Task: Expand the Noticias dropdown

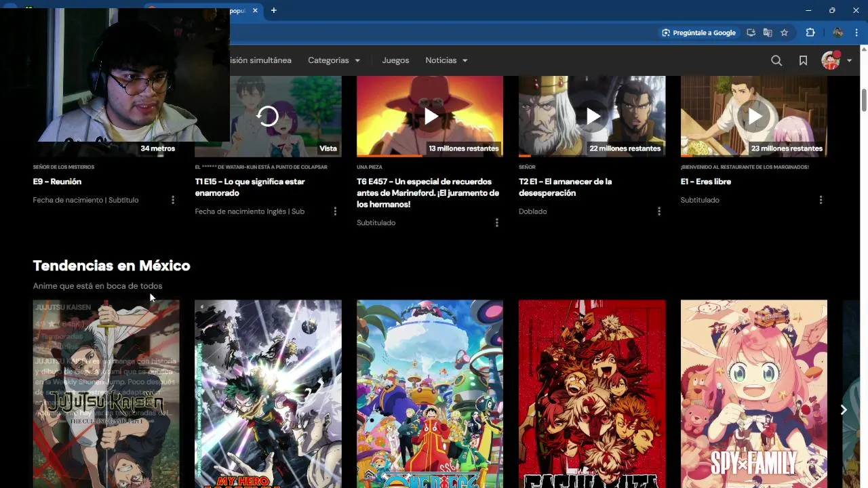Action: tap(447, 60)
